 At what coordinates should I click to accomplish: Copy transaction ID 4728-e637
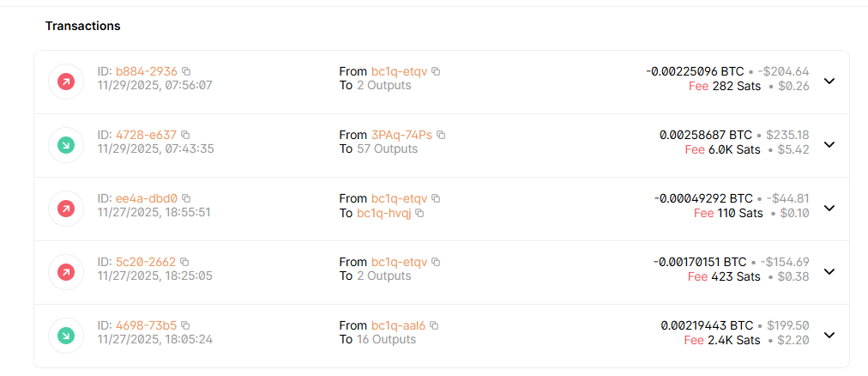click(185, 135)
